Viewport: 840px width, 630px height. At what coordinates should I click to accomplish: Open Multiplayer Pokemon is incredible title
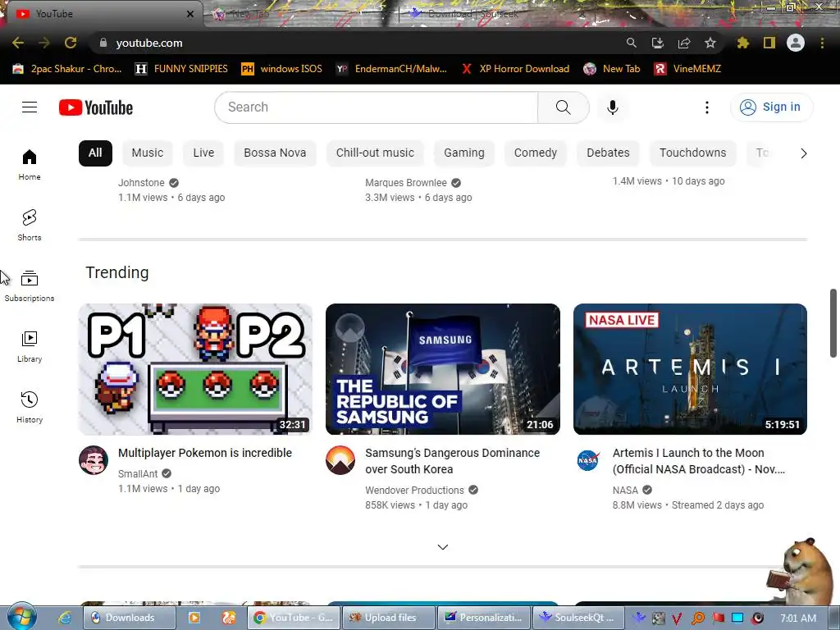click(x=204, y=453)
